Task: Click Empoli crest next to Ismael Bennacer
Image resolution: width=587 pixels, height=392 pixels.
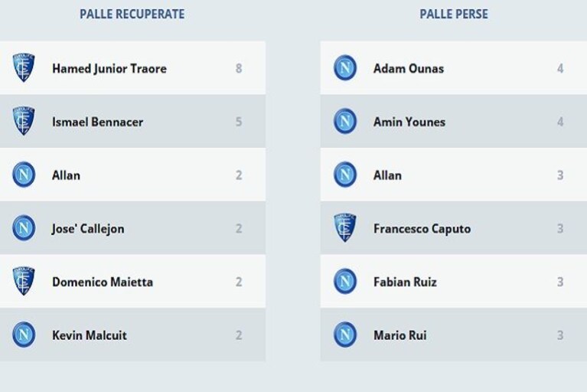Action: (x=24, y=120)
